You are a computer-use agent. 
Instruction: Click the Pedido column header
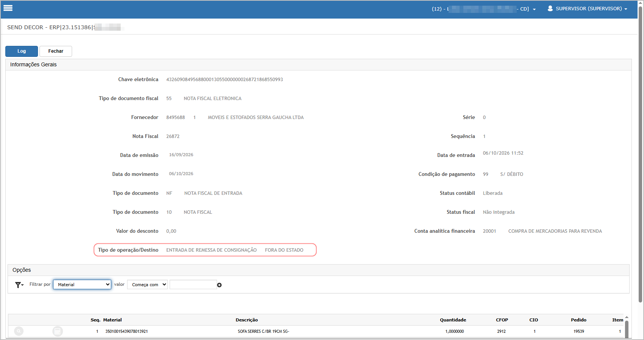click(x=578, y=320)
